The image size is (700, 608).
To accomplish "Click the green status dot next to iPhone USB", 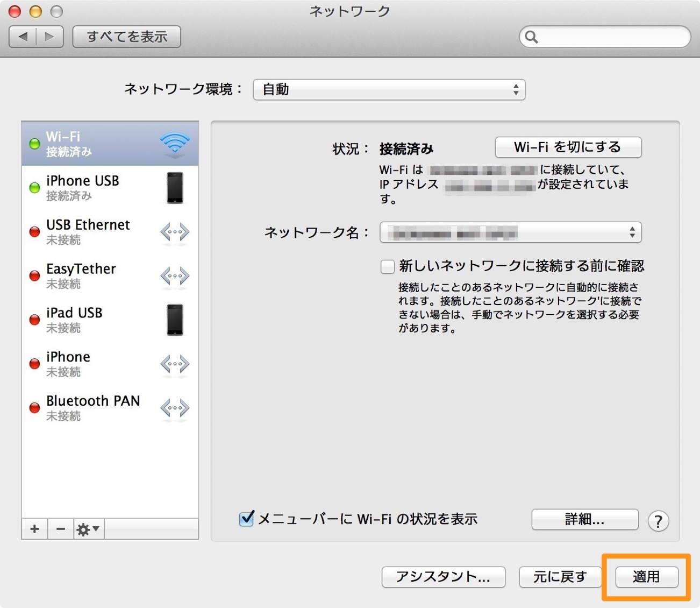I will point(34,188).
